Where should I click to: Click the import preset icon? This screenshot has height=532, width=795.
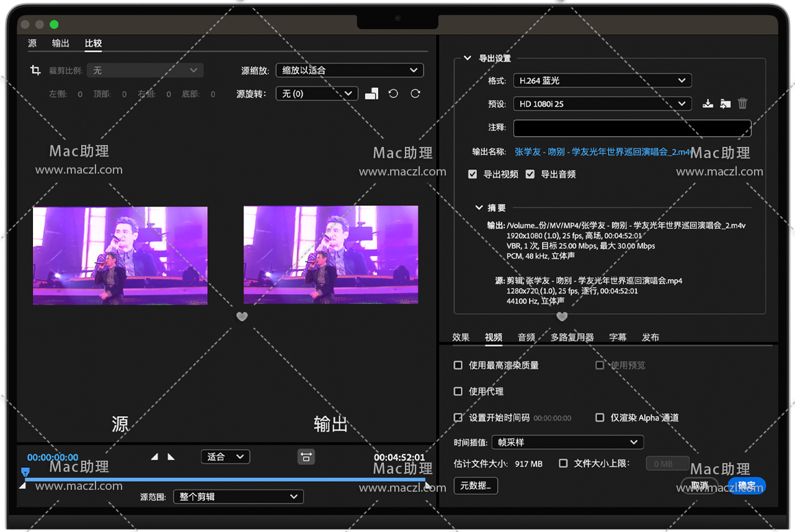(725, 104)
